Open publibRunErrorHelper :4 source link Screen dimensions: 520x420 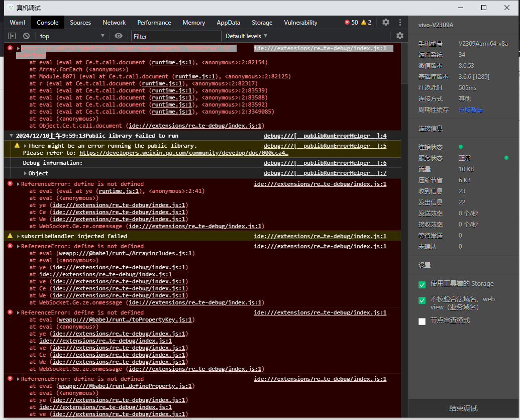(x=325, y=136)
